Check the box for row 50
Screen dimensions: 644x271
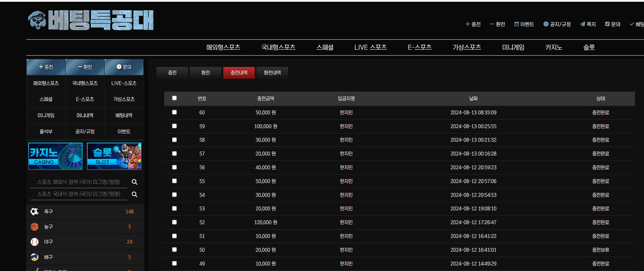click(x=174, y=250)
